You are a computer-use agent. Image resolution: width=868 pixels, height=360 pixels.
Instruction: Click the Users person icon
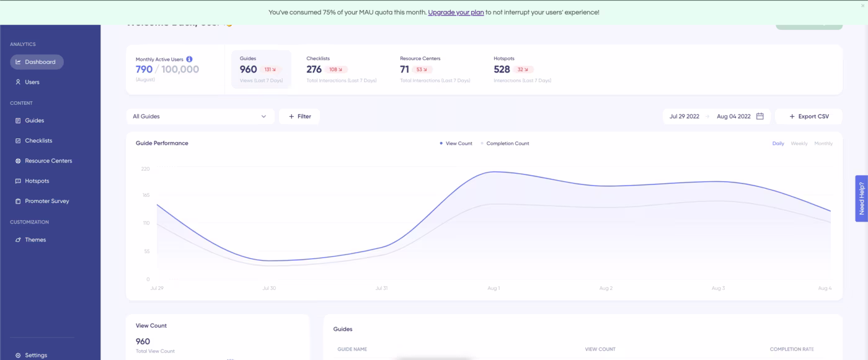click(x=18, y=82)
